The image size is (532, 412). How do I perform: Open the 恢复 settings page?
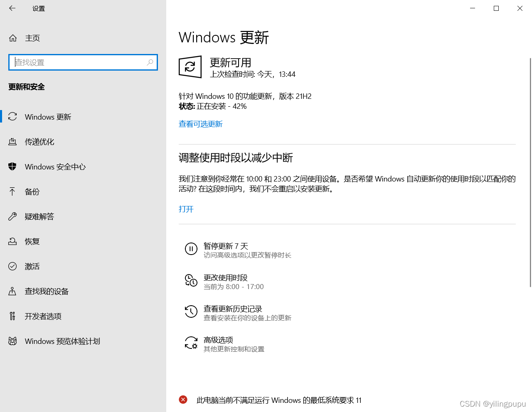(x=83, y=241)
